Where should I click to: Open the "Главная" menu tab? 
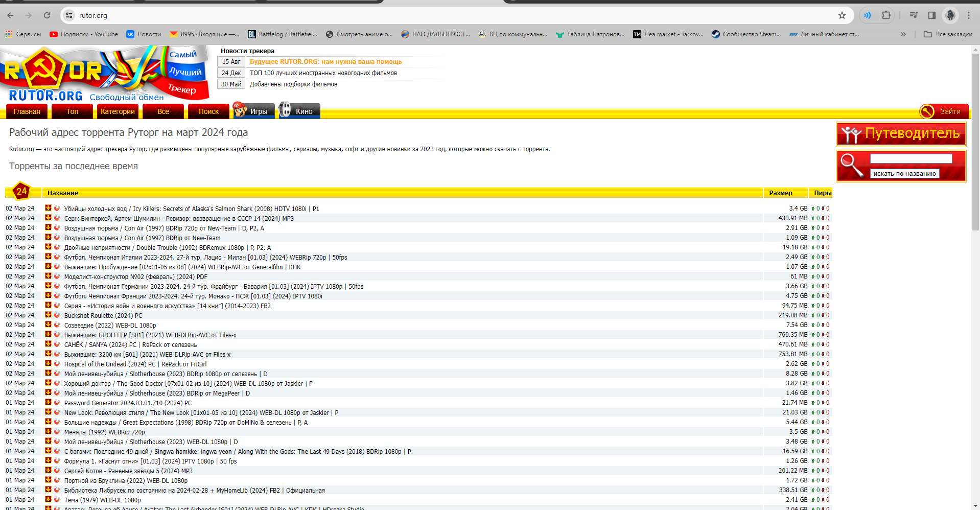point(27,111)
